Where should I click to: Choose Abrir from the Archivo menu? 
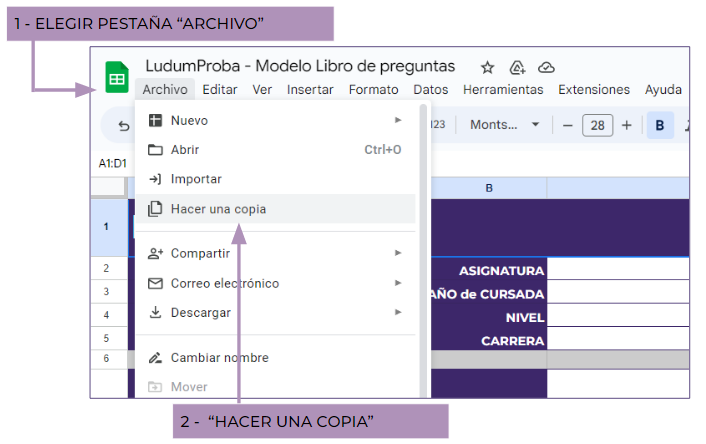pos(185,150)
